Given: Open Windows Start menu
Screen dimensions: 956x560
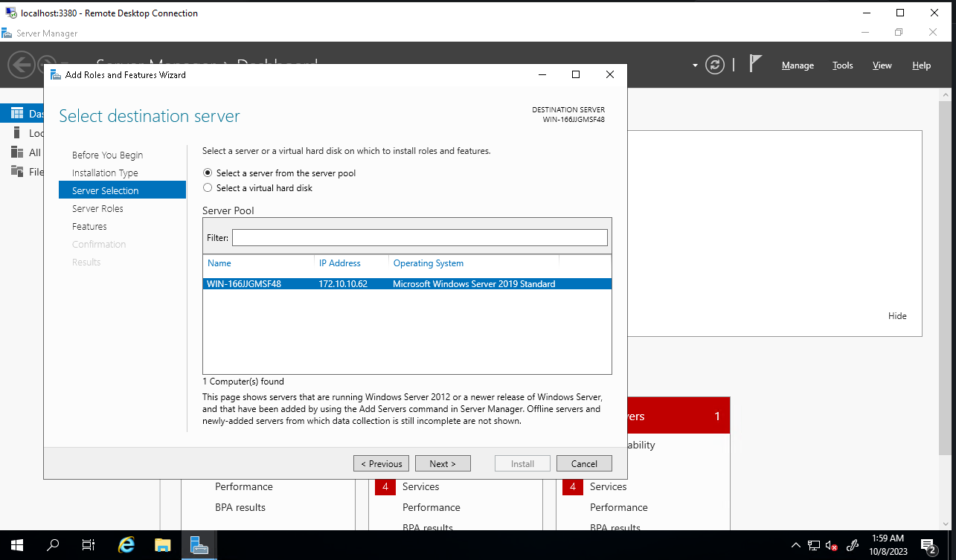Looking at the screenshot, I should point(16,545).
